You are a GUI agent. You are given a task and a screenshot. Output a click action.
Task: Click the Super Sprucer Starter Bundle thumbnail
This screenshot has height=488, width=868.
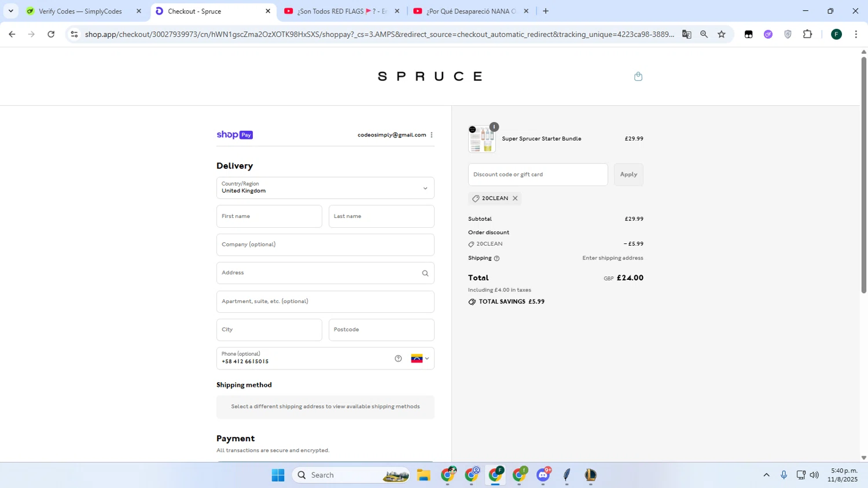coord(482,139)
